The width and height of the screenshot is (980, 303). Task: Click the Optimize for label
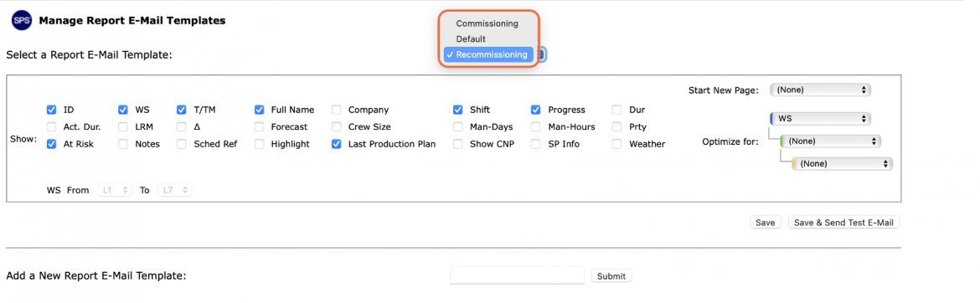click(730, 141)
